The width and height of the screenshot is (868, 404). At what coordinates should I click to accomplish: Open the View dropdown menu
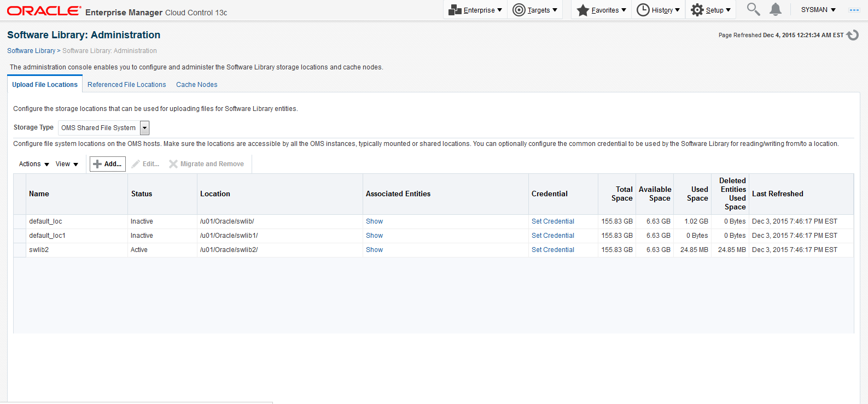pyautogui.click(x=67, y=164)
